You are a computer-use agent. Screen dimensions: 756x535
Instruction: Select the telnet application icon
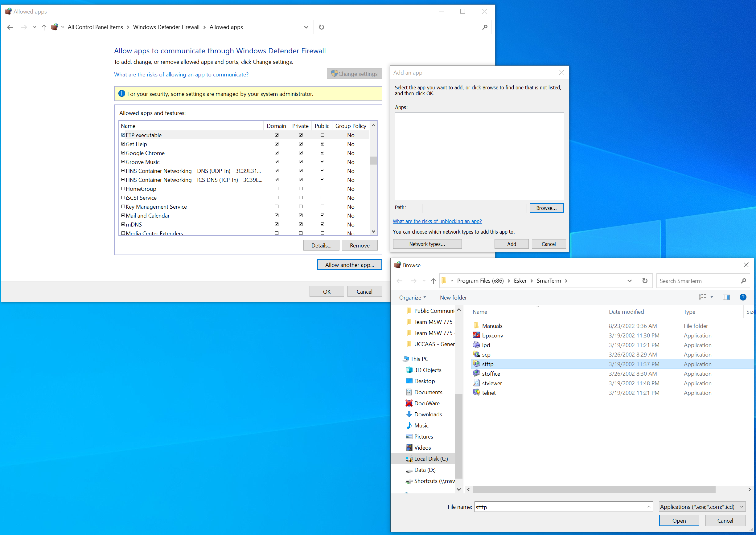[476, 392]
